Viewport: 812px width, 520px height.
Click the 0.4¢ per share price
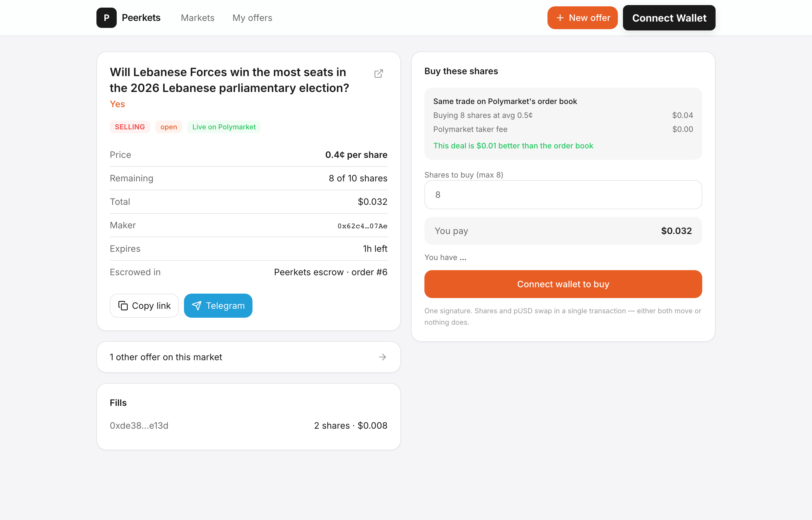356,155
